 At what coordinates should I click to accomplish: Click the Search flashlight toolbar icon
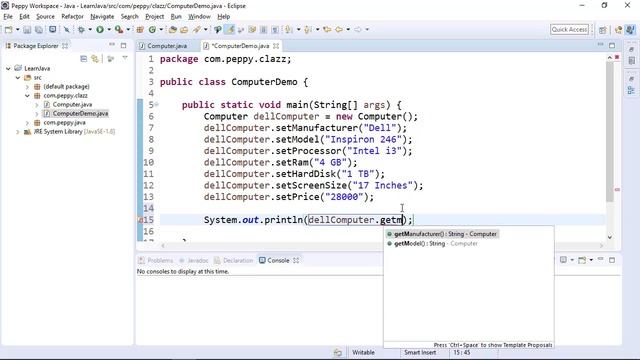point(197,30)
